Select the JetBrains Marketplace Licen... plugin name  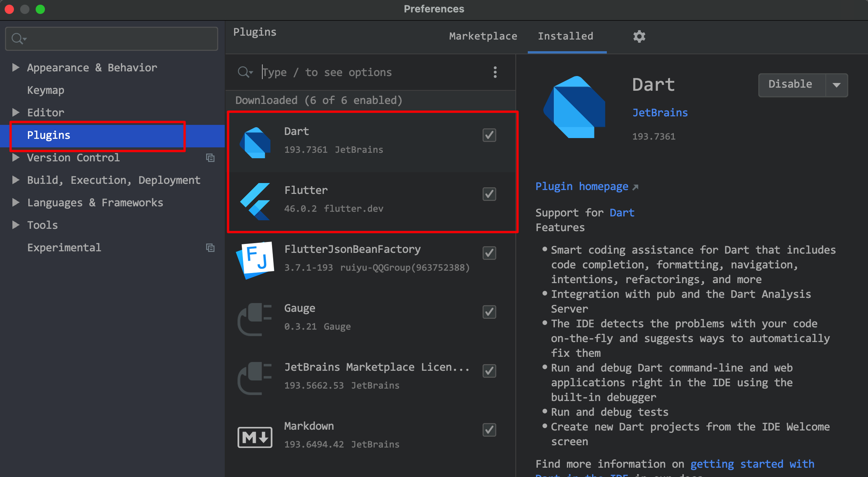[x=377, y=367]
